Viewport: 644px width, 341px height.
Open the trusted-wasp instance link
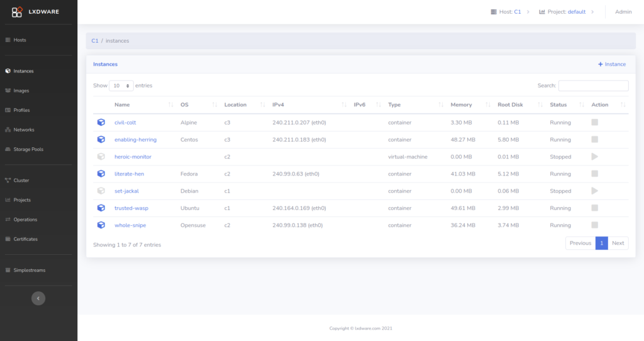coord(131,208)
